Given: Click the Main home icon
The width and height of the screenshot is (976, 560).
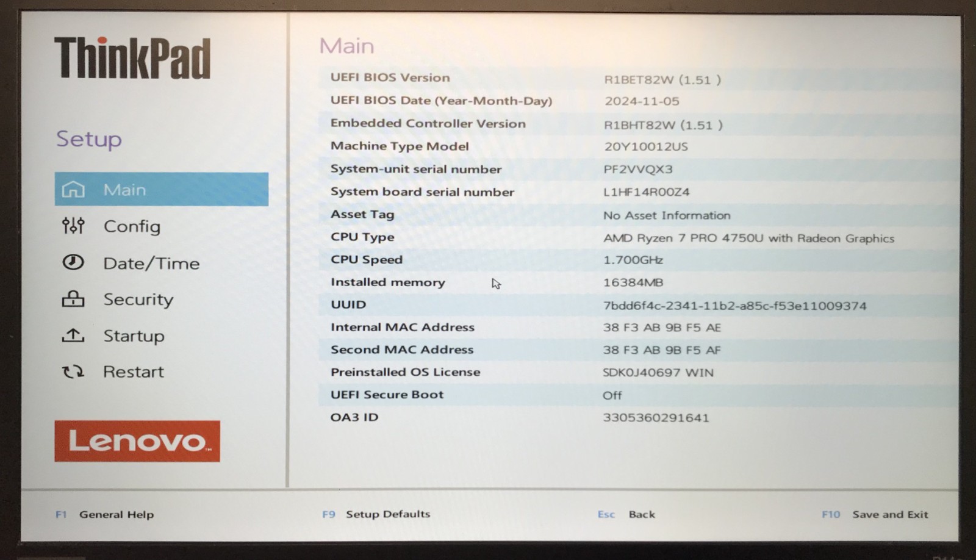Looking at the screenshot, I should (73, 190).
